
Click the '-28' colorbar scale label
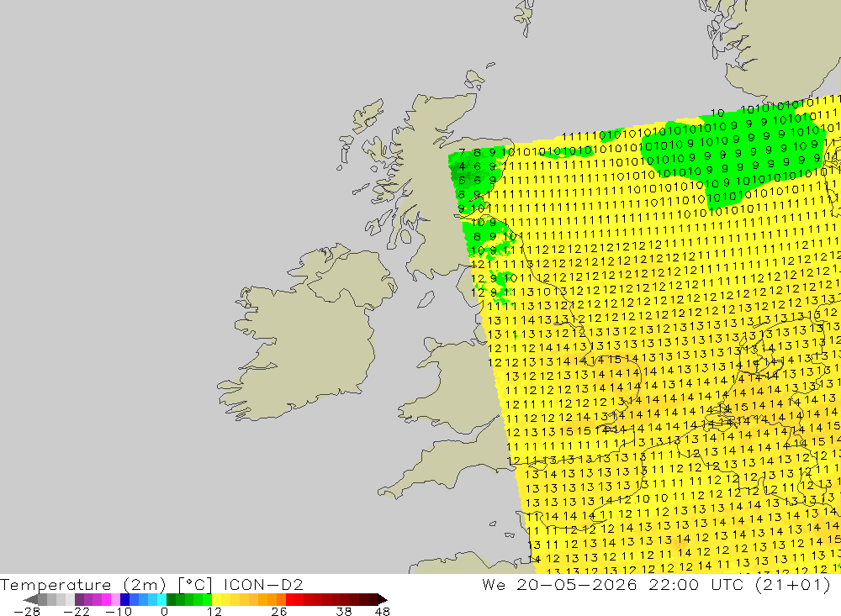click(x=26, y=611)
